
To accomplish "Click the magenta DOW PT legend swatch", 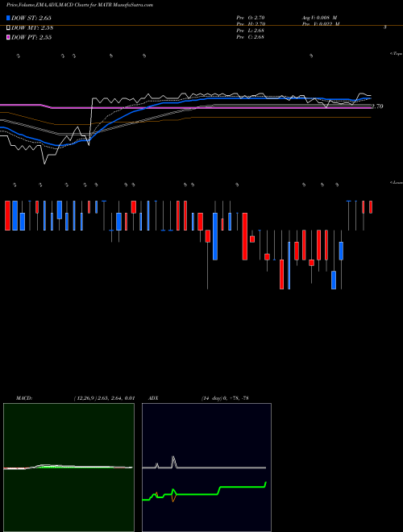I will 9,37.
